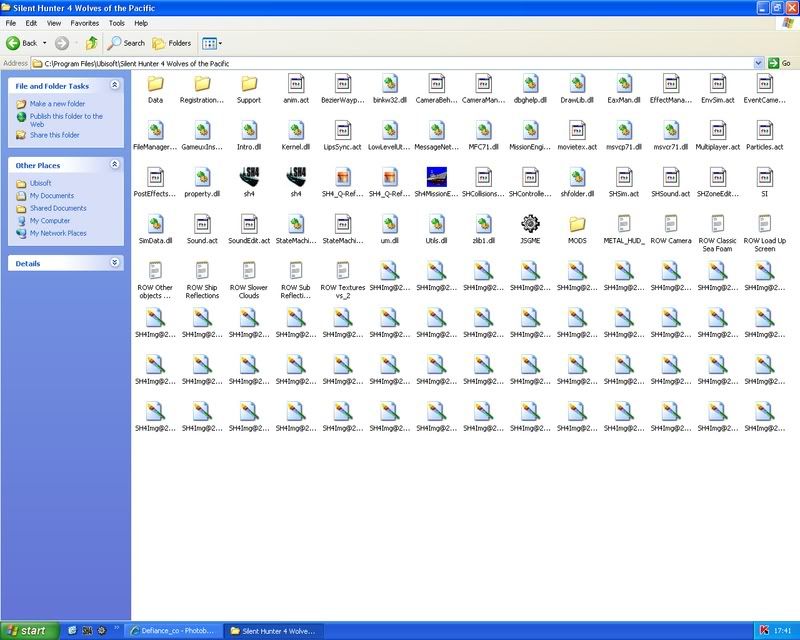
Task: Select the Data folder icon
Action: pyautogui.click(x=155, y=84)
